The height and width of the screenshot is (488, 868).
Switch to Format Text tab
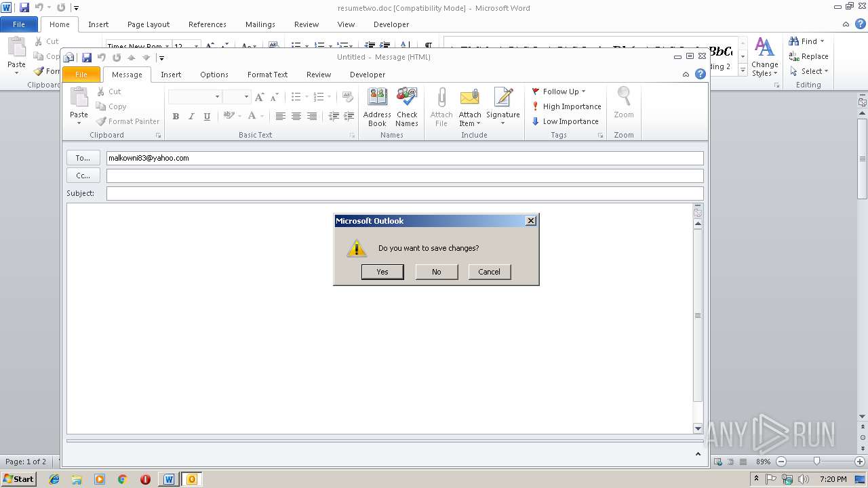(x=267, y=75)
